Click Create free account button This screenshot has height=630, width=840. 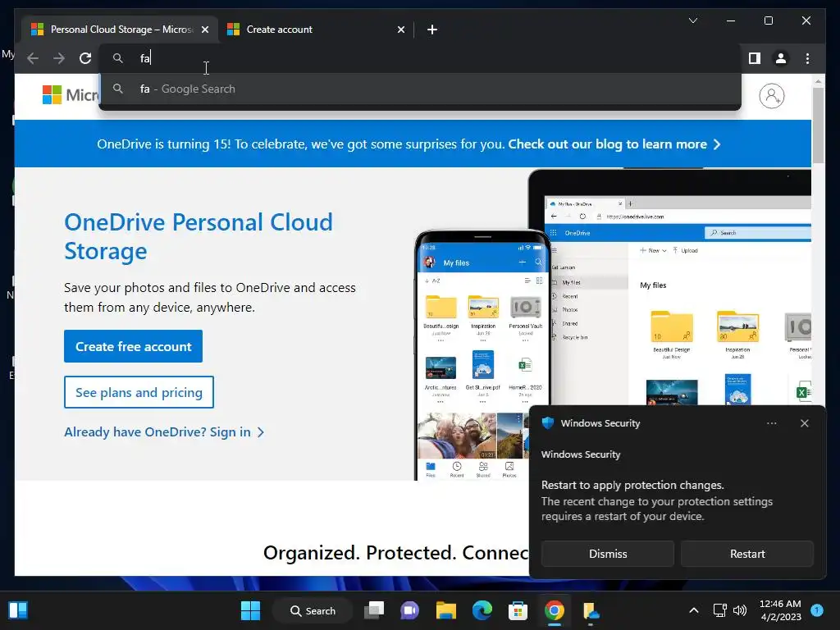(134, 346)
